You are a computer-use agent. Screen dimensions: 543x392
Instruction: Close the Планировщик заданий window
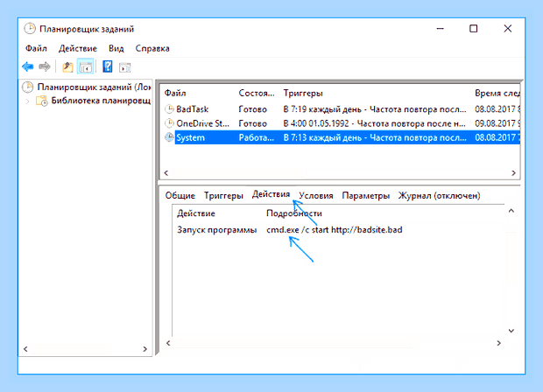(508, 29)
